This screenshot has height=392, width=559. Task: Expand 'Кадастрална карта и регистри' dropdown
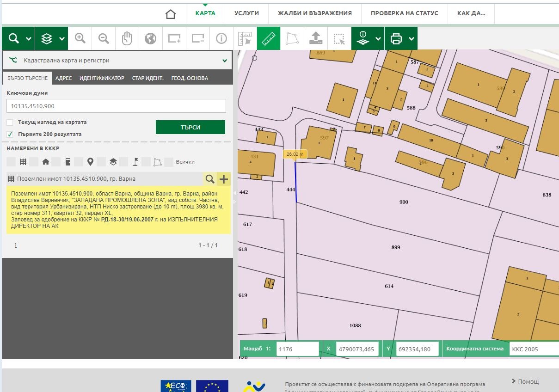click(224, 61)
